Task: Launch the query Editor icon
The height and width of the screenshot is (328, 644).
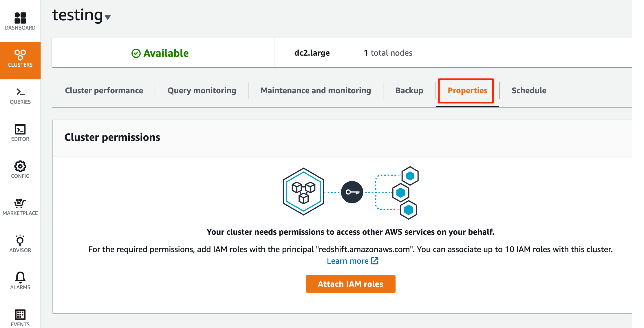Action: click(x=20, y=129)
